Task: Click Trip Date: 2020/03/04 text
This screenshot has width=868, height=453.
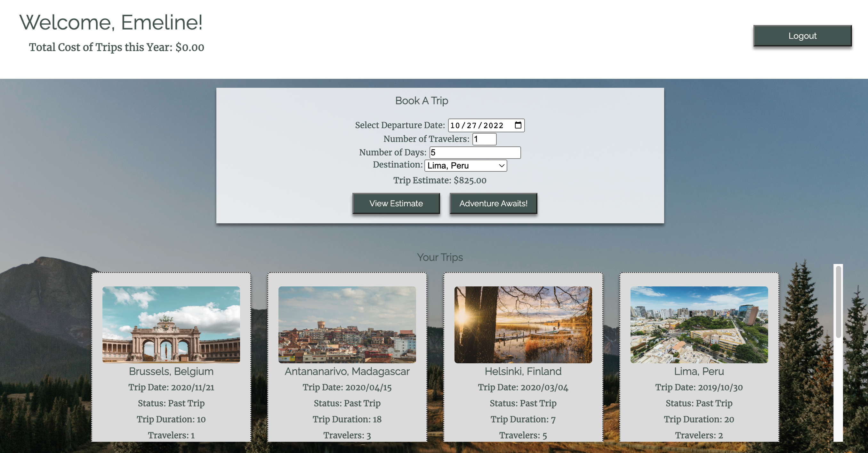Action: point(523,387)
